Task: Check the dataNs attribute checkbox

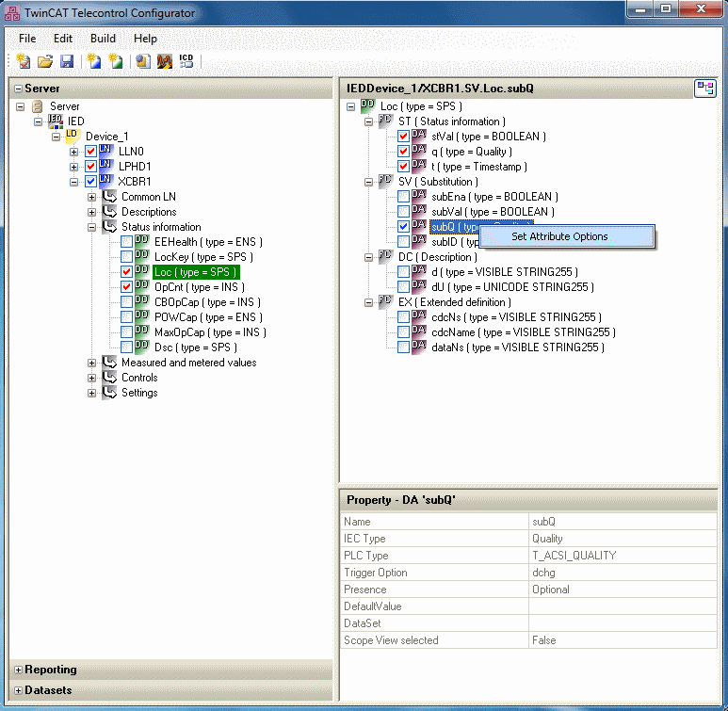Action: coord(403,347)
